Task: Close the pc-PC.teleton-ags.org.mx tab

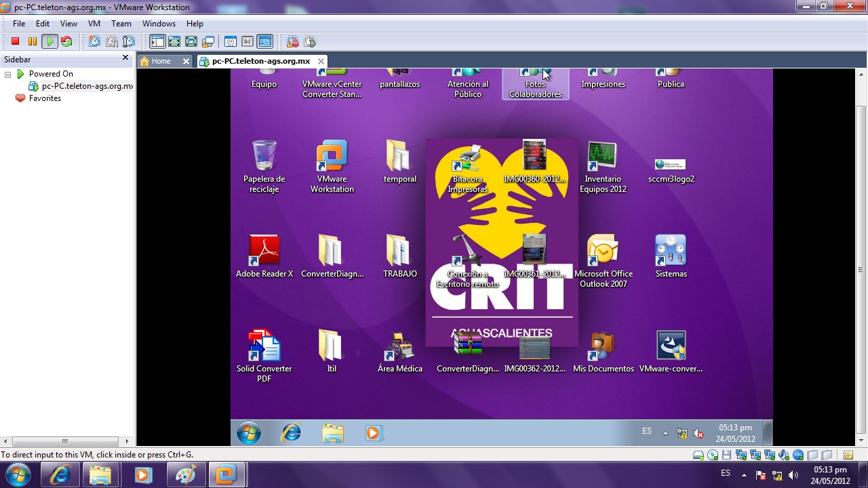Action: tap(321, 61)
